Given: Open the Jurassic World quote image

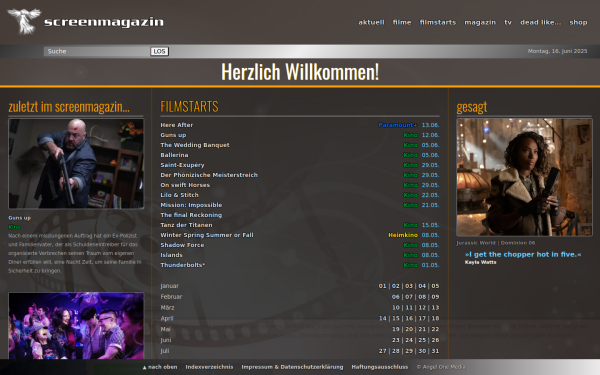Looking at the screenshot, I should (524, 177).
